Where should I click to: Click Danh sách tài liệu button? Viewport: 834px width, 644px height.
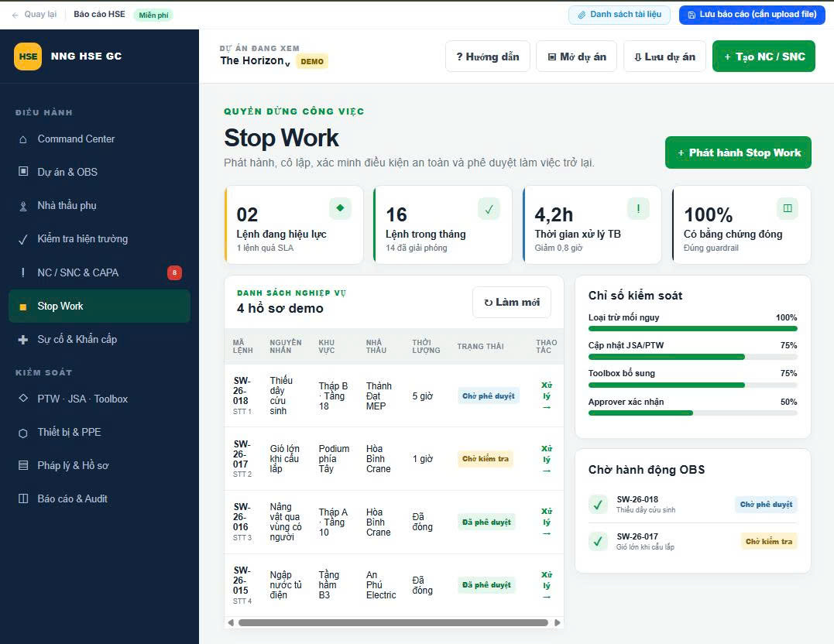tap(619, 15)
